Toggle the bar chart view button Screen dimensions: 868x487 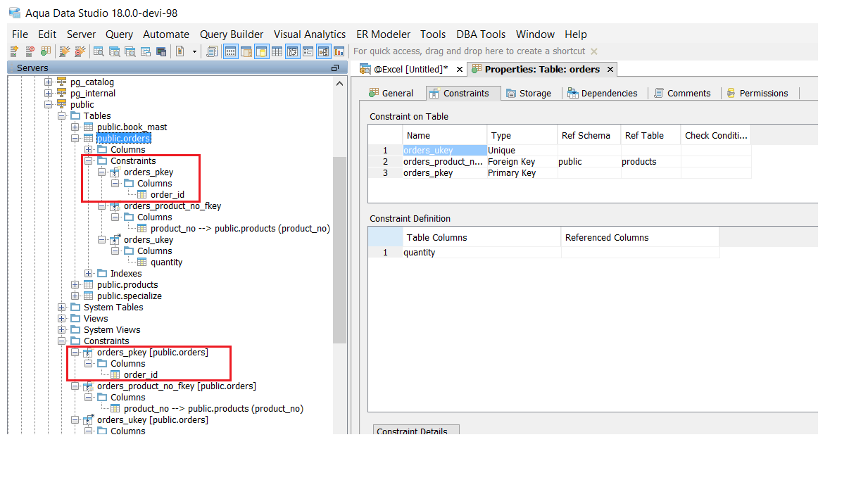click(x=339, y=51)
